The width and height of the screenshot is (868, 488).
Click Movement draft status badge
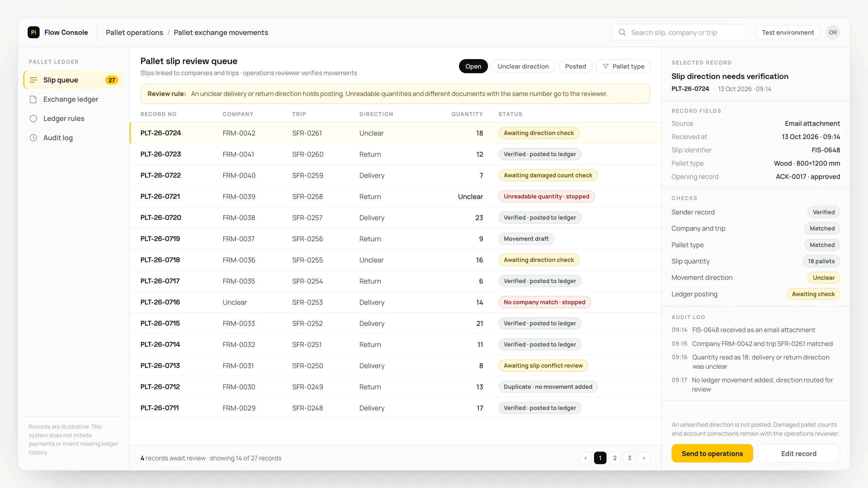[526, 239]
